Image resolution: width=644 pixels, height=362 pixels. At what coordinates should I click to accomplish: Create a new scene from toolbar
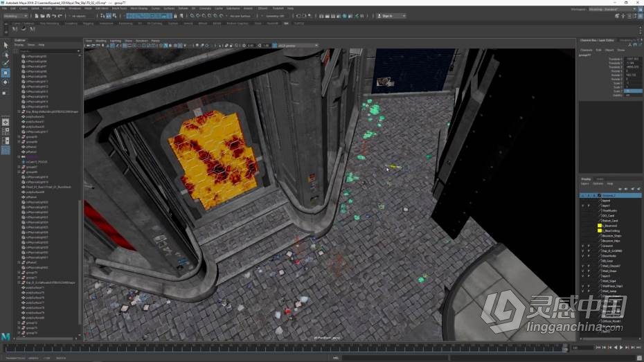coord(37,16)
